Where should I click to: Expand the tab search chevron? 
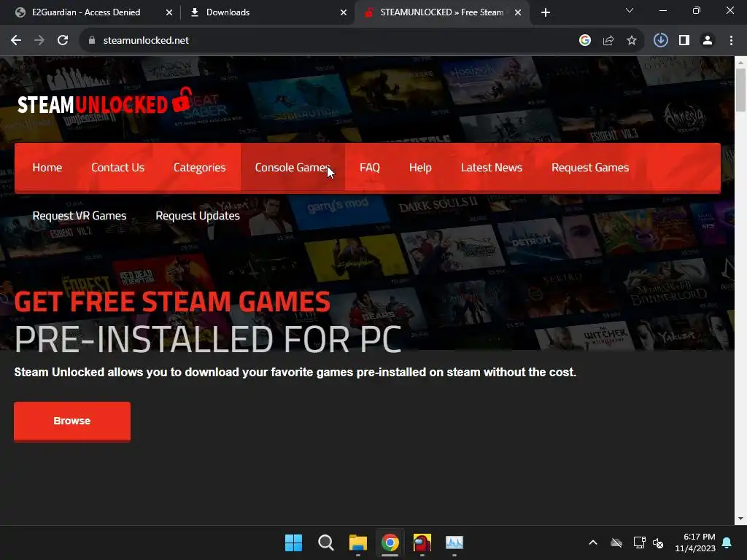click(x=630, y=10)
